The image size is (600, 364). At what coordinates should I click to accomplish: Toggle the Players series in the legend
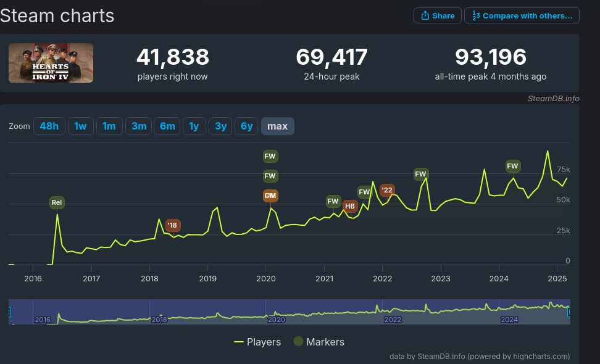tap(257, 342)
